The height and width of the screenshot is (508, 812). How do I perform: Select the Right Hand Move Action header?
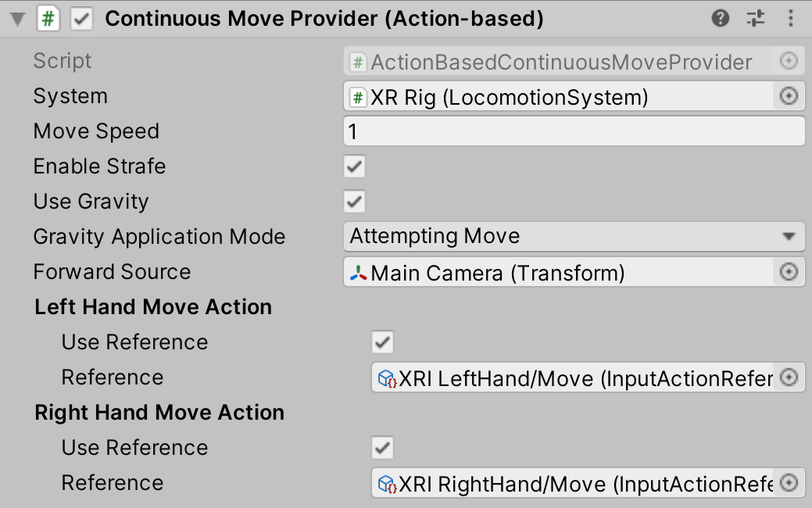(159, 412)
